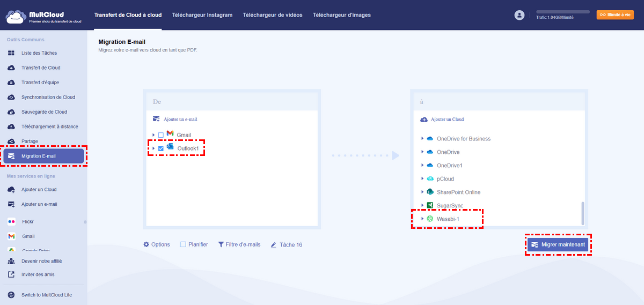Image resolution: width=644 pixels, height=305 pixels.
Task: Click the Liste des Tâches grid icon
Action: click(11, 53)
